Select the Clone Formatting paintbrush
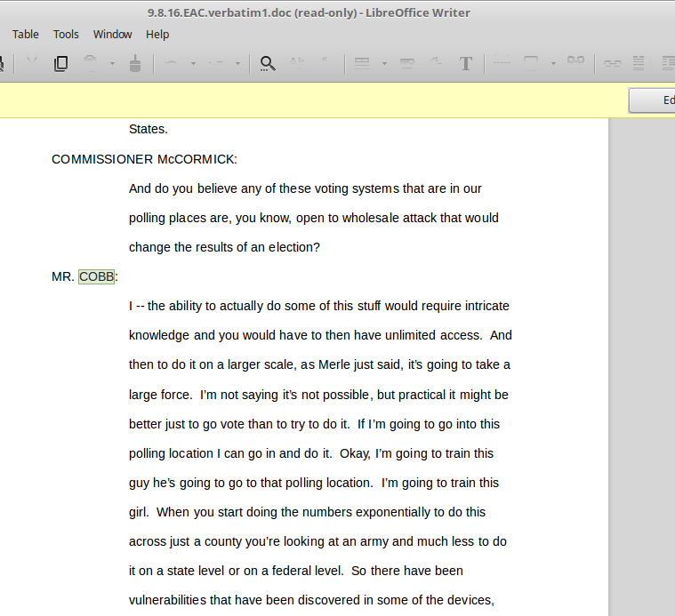Screen dimensions: 675x616 [x=135, y=64]
